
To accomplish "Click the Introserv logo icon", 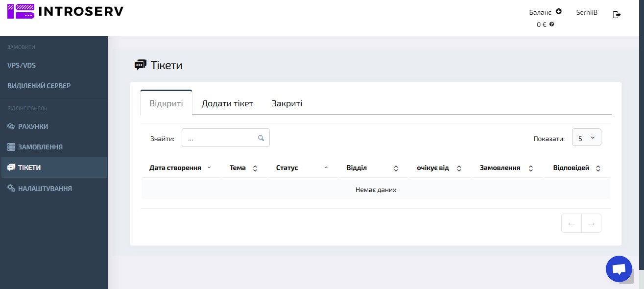I will [x=21, y=11].
